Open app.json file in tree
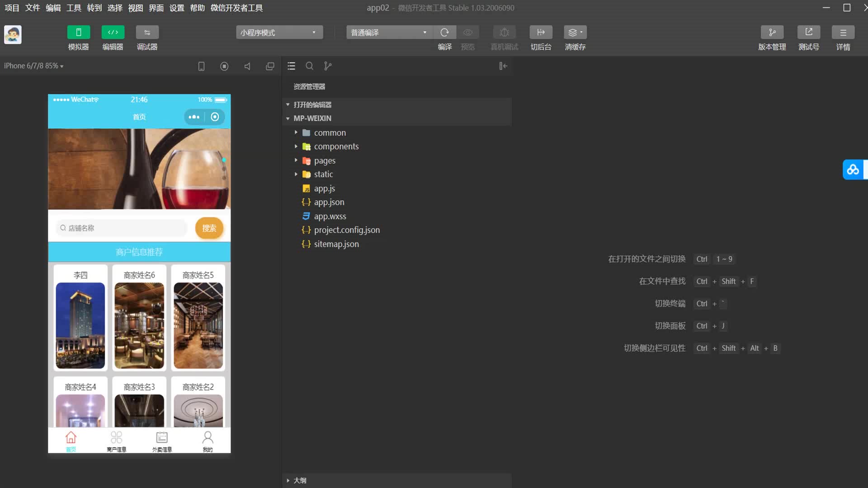This screenshot has height=488, width=868. (x=329, y=202)
